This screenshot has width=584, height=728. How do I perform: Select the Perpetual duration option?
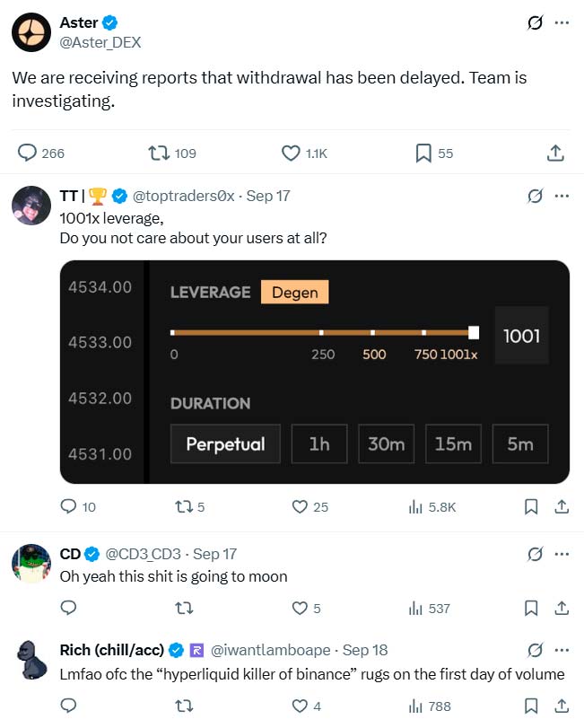point(225,444)
